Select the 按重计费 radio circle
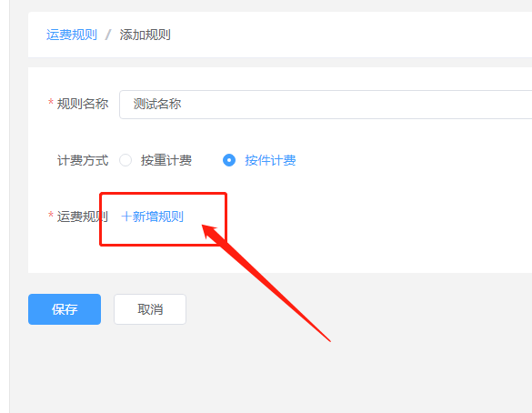 tap(125, 160)
